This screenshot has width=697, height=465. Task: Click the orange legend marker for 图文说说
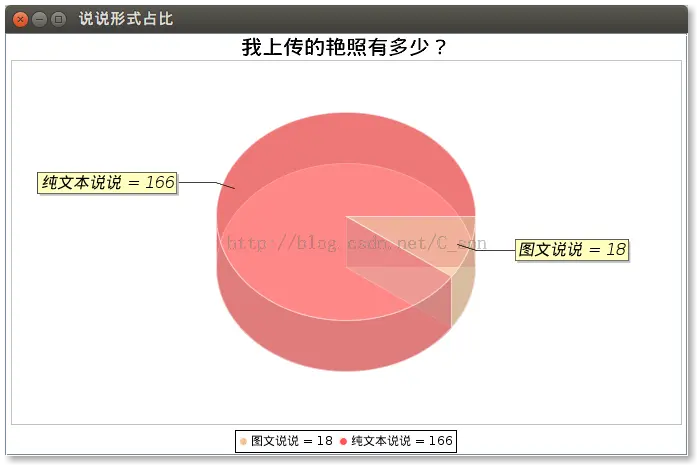pos(243,441)
